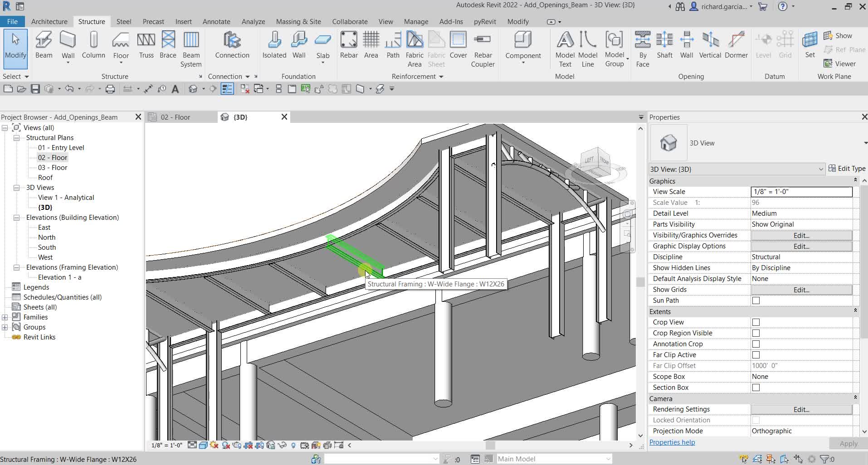Open the 3D View type selector dropdown
Image resolution: width=868 pixels, height=465 pixels.
pyautogui.click(x=821, y=169)
